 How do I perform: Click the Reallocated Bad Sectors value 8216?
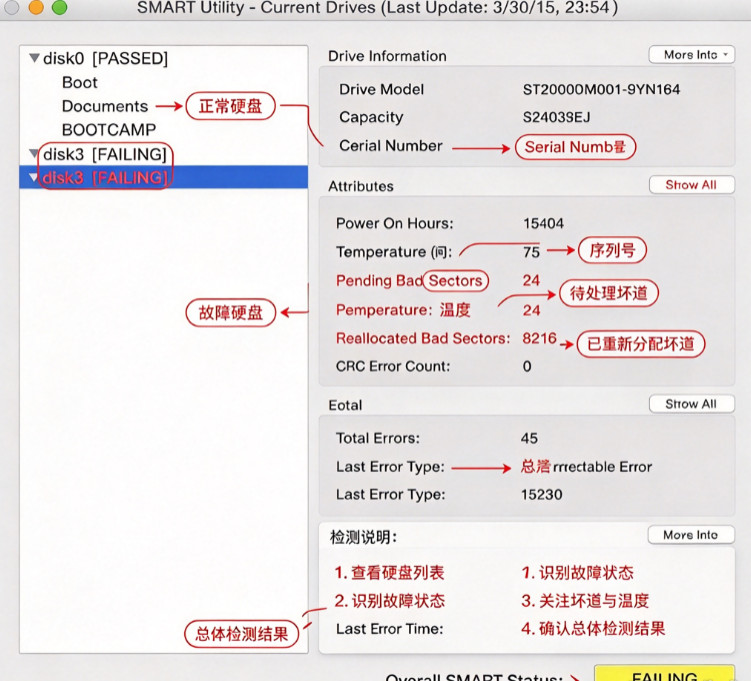pyautogui.click(x=539, y=338)
